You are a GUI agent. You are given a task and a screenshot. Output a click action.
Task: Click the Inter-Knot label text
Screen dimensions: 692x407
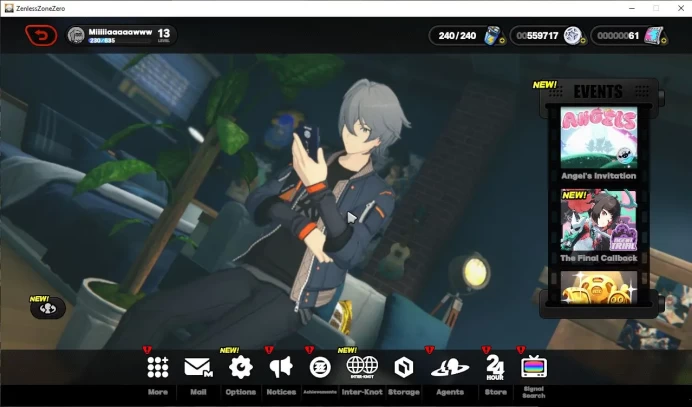(x=362, y=392)
